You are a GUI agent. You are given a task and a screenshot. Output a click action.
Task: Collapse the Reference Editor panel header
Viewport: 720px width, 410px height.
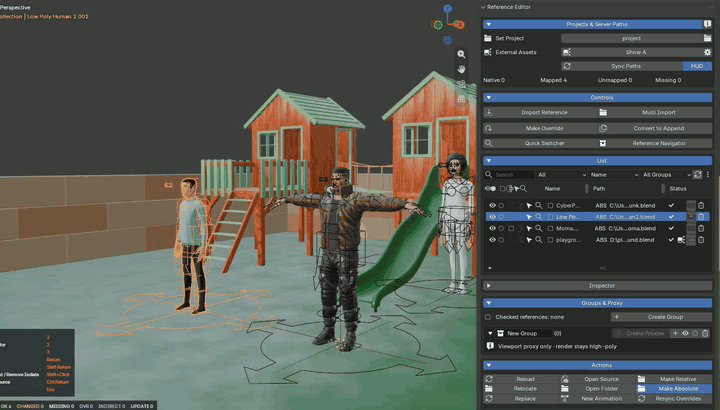[x=483, y=7]
